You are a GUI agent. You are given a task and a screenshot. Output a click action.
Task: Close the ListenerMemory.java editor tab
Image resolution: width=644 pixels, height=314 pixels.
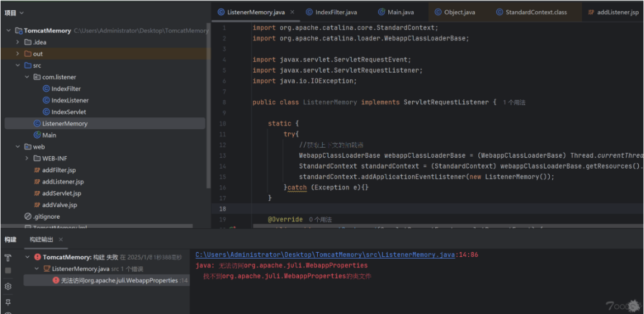(x=292, y=12)
